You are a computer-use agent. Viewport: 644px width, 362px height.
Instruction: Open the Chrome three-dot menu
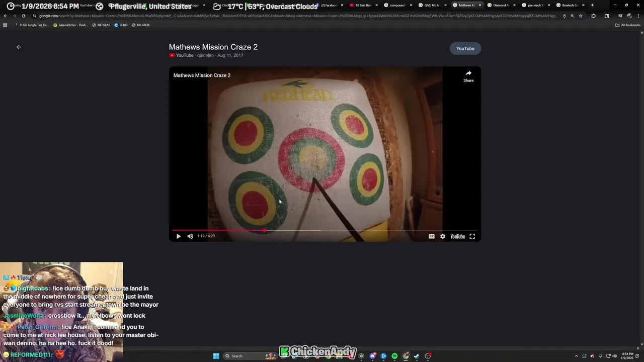[639, 16]
